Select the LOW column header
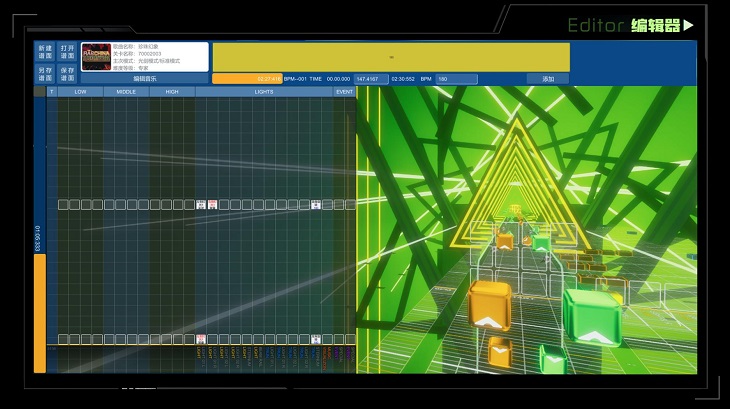The width and height of the screenshot is (730, 409). coord(80,92)
